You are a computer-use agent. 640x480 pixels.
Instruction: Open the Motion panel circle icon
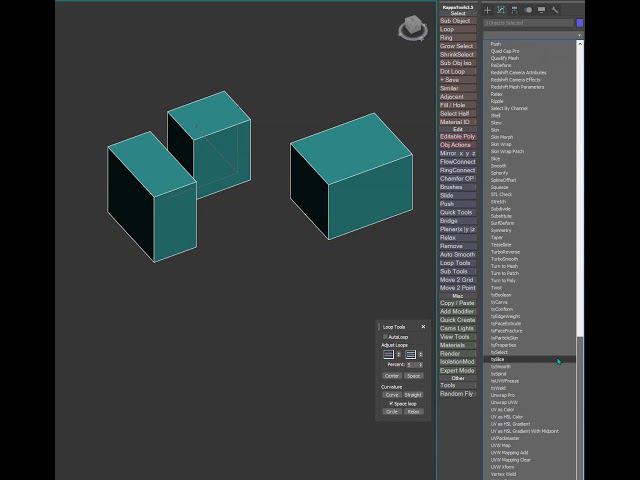(x=529, y=10)
